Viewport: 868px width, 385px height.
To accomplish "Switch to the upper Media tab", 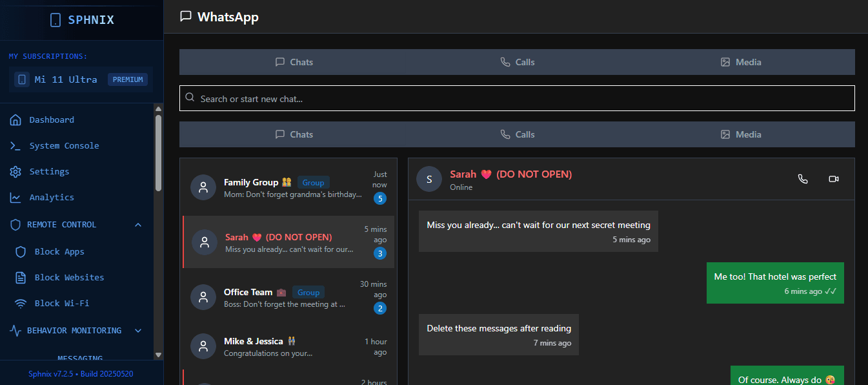I will click(x=741, y=62).
